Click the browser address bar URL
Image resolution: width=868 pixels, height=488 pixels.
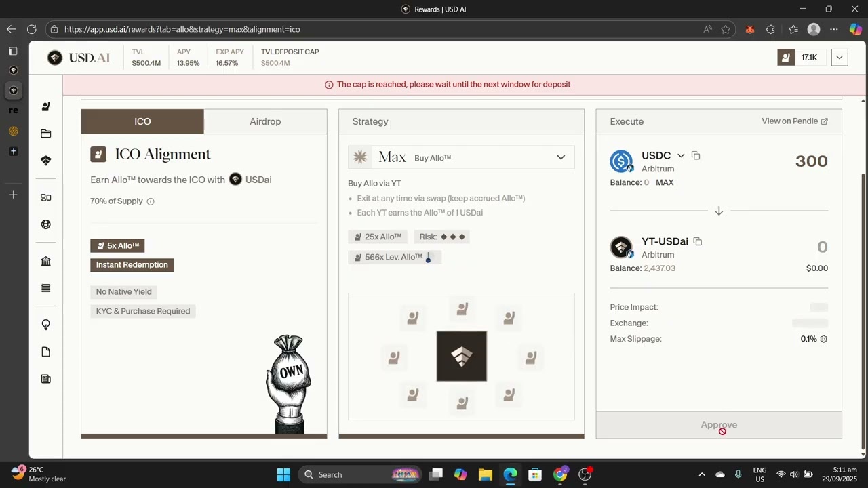click(182, 29)
